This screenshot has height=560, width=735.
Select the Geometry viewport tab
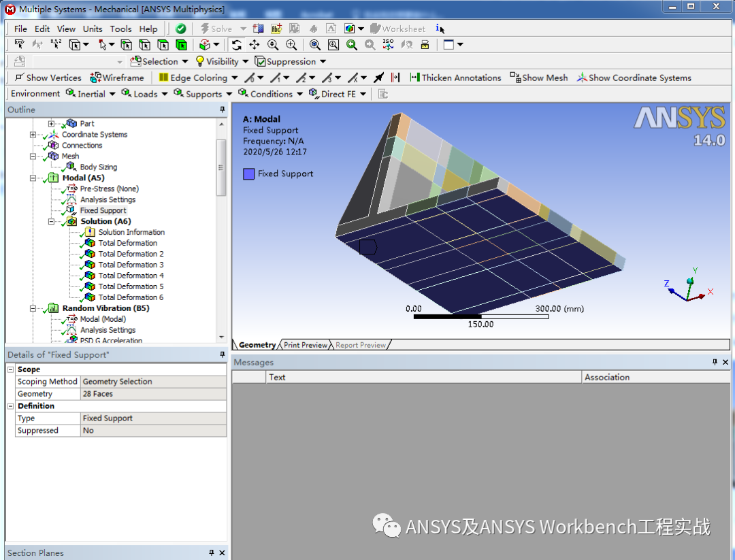257,345
